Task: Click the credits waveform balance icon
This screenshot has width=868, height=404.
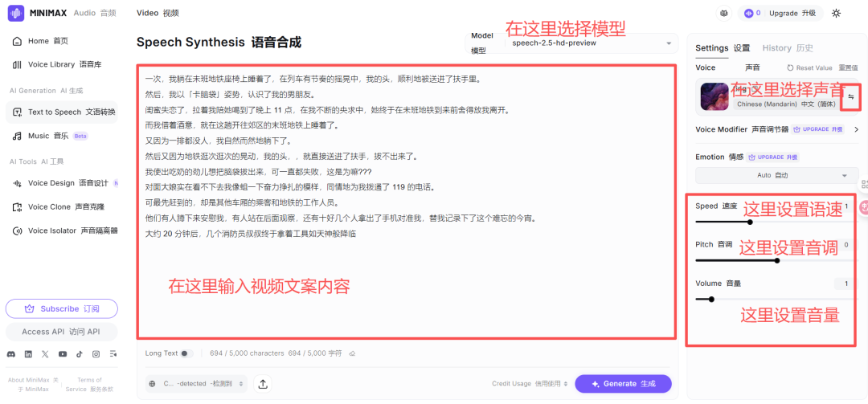Action: [749, 14]
